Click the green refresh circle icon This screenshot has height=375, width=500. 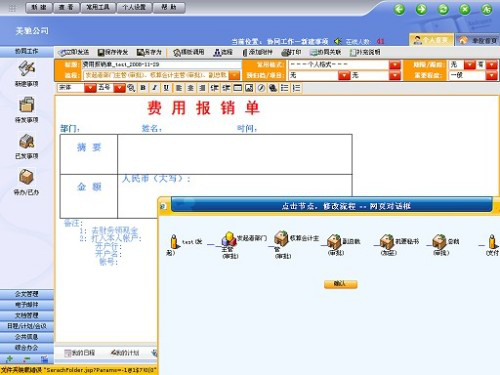click(x=443, y=9)
